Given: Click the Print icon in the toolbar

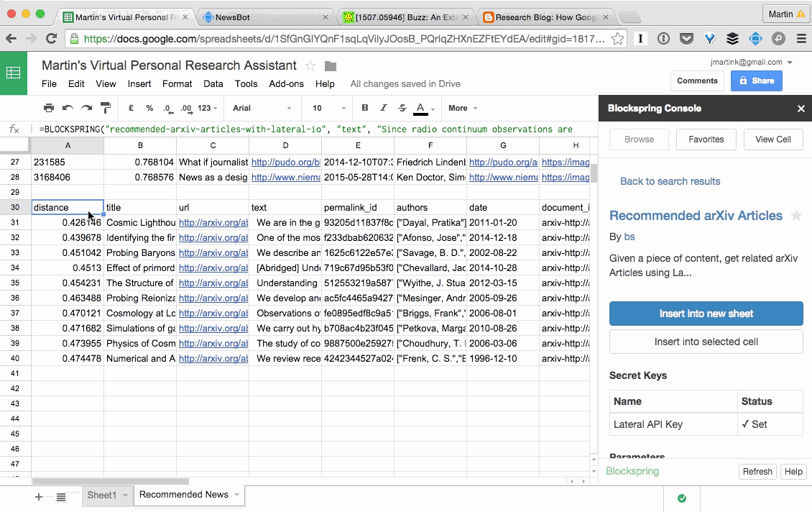Looking at the screenshot, I should pos(49,108).
